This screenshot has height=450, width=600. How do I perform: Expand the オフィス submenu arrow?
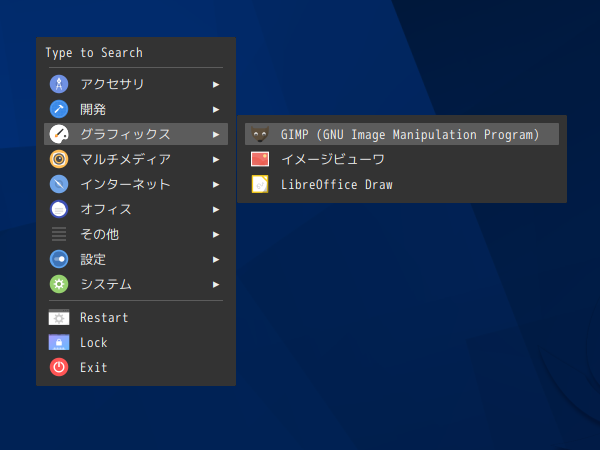tap(216, 210)
